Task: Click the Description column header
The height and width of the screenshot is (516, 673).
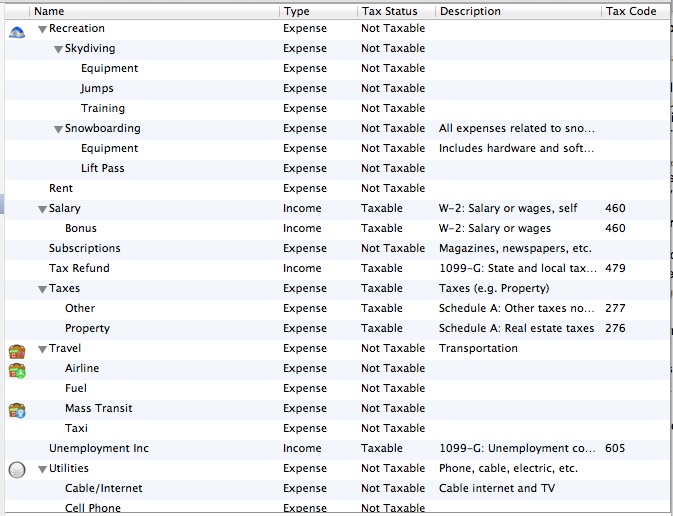Action: tap(517, 11)
